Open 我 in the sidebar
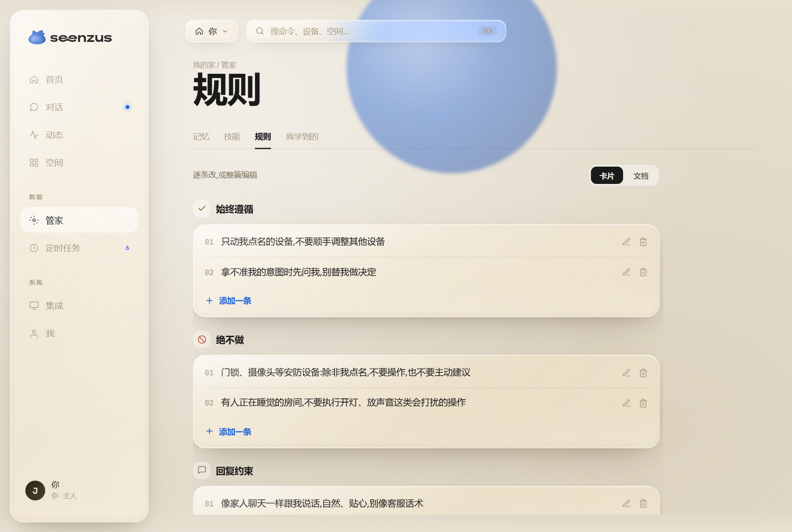This screenshot has width=792, height=532. (x=79, y=333)
